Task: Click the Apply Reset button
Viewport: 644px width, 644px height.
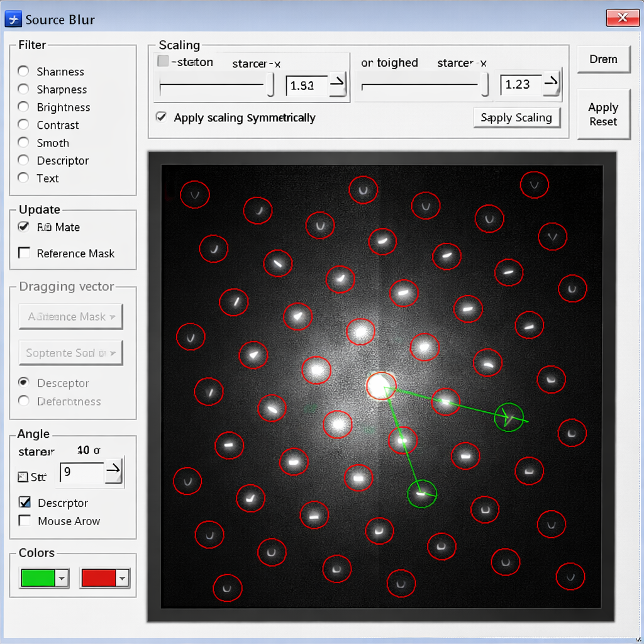Action: click(603, 114)
